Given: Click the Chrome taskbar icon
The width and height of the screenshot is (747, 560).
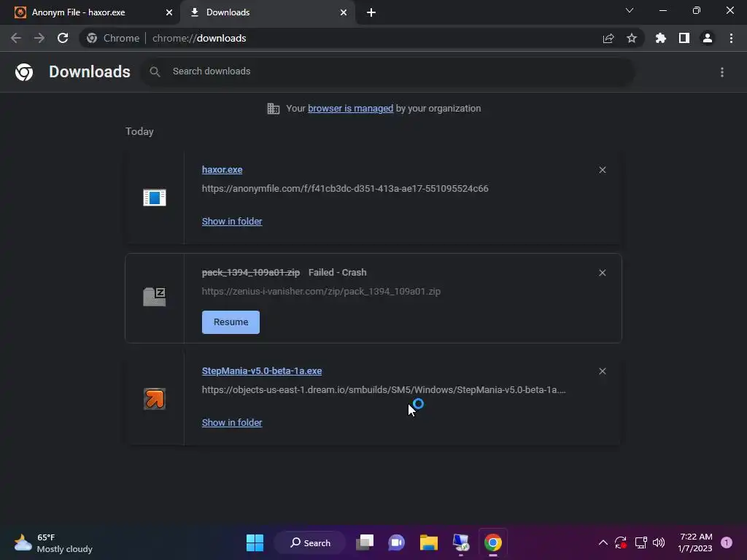Looking at the screenshot, I should coord(493,542).
